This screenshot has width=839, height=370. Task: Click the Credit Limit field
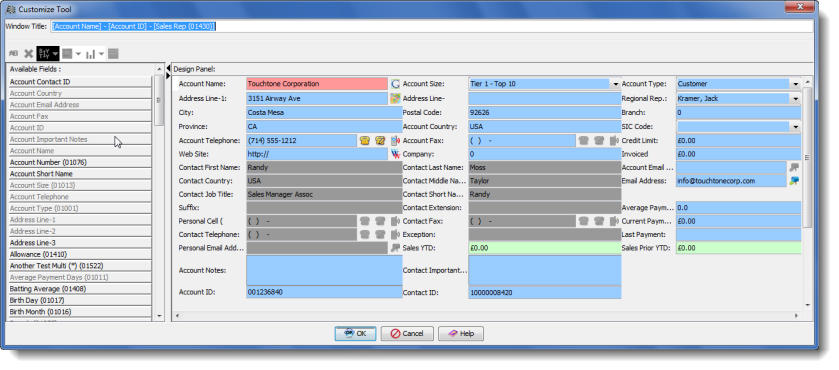[738, 141]
